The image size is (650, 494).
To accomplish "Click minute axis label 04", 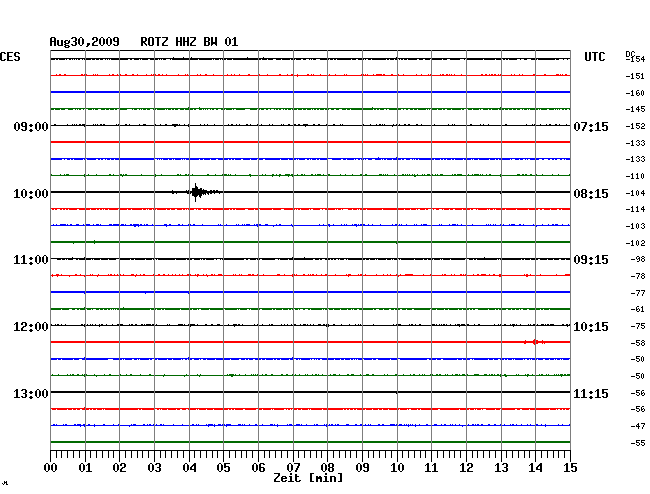I will coord(189,468).
